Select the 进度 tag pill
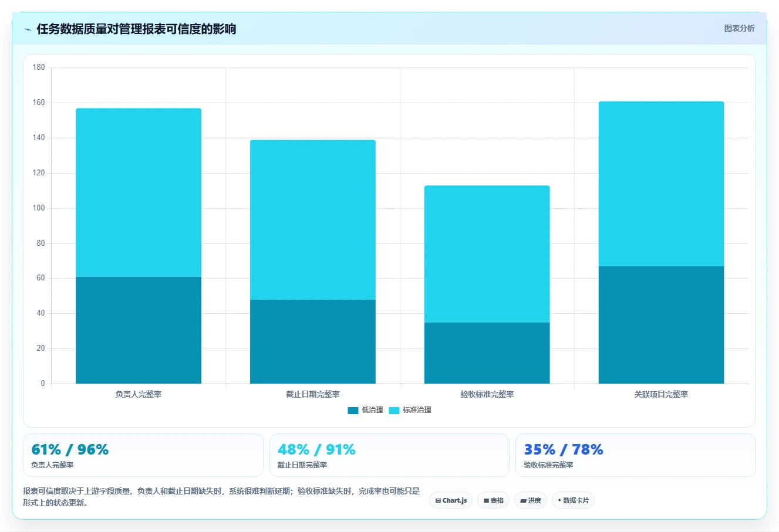The image size is (779, 532). click(x=531, y=500)
